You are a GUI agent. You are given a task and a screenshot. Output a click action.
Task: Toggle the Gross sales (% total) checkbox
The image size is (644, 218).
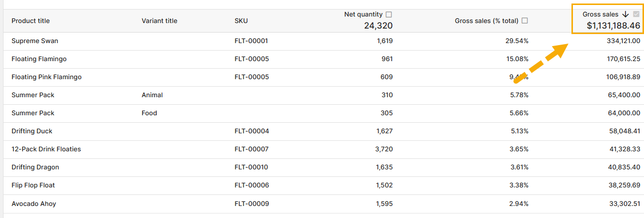(x=525, y=21)
